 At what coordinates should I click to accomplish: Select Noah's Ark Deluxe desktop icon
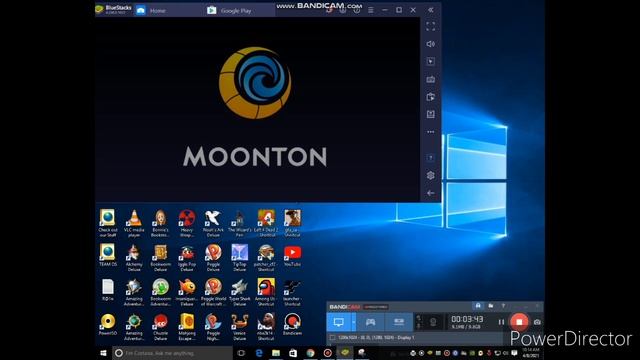213,223
